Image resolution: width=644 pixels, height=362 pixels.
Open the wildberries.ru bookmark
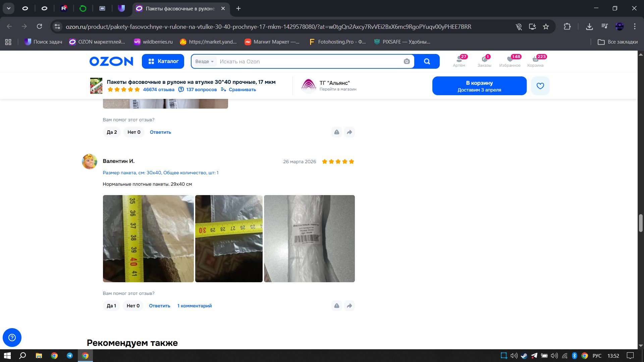153,42
